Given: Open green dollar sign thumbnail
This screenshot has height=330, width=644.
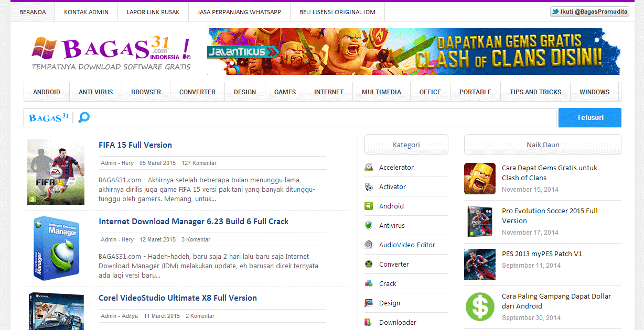Looking at the screenshot, I should tap(480, 307).
